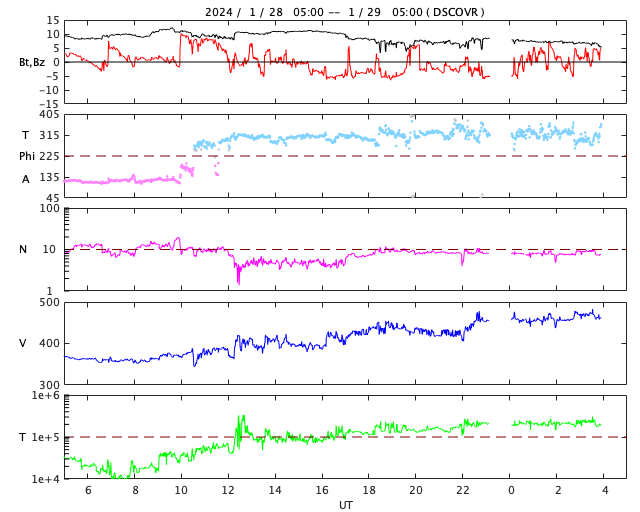Click the 'UT' time axis label
Image resolution: width=640 pixels, height=512 pixels.
coord(345,505)
